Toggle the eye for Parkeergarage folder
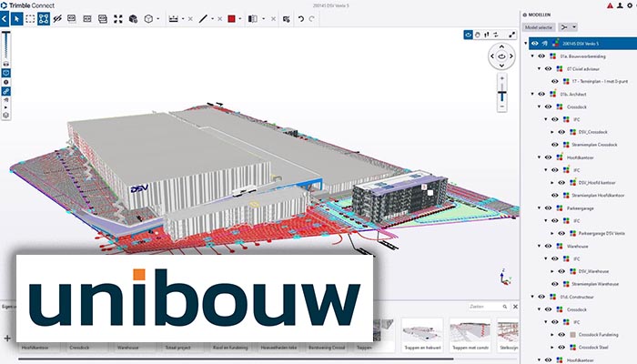Image resolution: width=637 pixels, height=364 pixels. (548, 208)
